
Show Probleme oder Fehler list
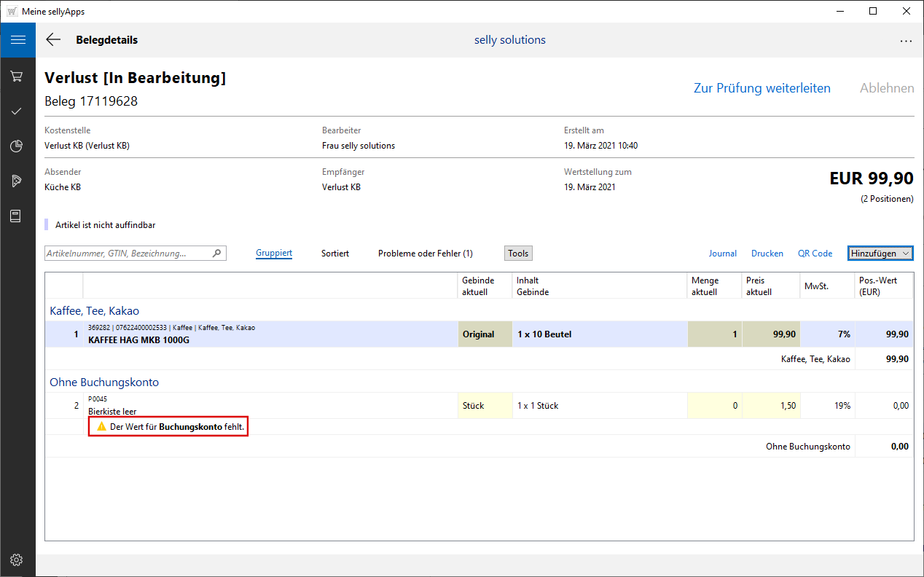point(425,254)
